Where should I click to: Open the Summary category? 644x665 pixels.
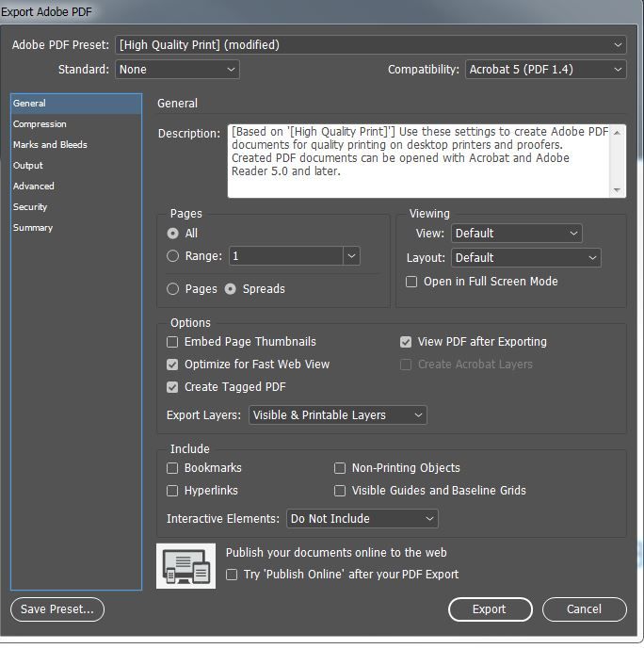click(76, 228)
